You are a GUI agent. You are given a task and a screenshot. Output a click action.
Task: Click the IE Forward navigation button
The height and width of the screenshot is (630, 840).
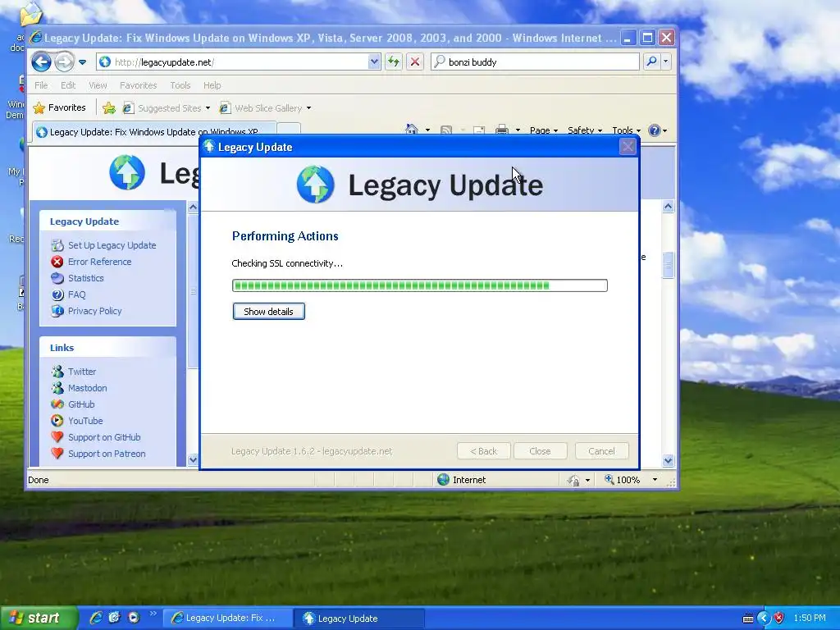[x=64, y=62]
